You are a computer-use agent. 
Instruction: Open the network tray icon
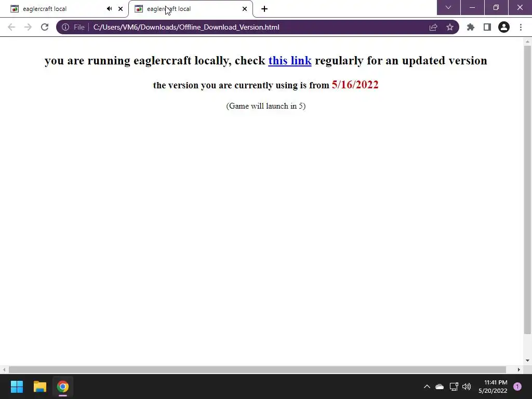point(454,387)
